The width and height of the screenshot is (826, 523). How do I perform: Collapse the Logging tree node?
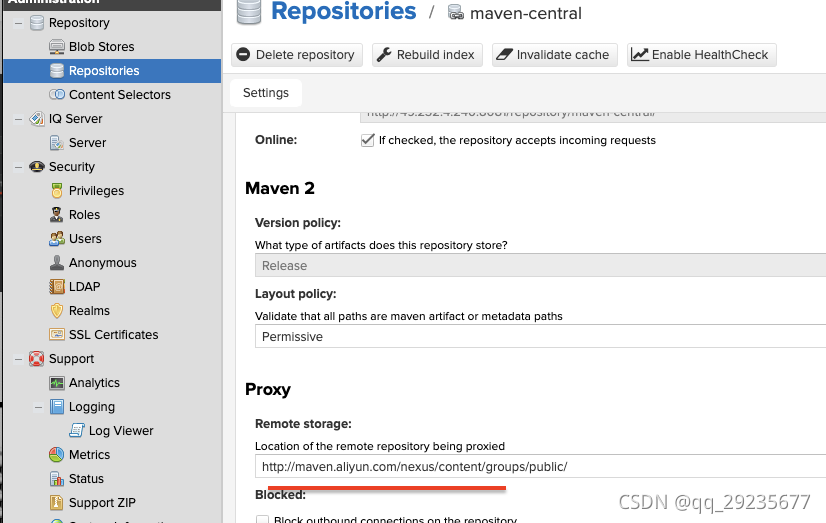click(38, 407)
